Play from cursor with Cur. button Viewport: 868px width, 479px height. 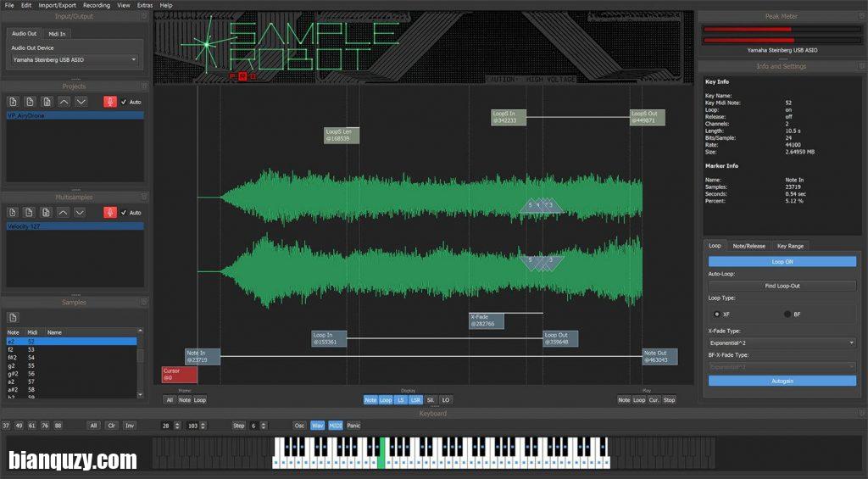point(654,400)
